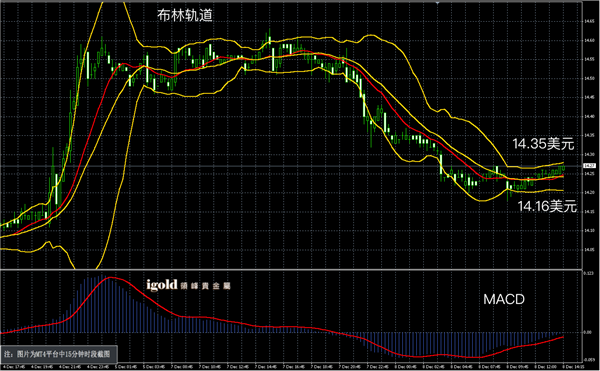600x371 pixels.
Task: Select the 14.30 price axis label
Action: tap(589, 154)
